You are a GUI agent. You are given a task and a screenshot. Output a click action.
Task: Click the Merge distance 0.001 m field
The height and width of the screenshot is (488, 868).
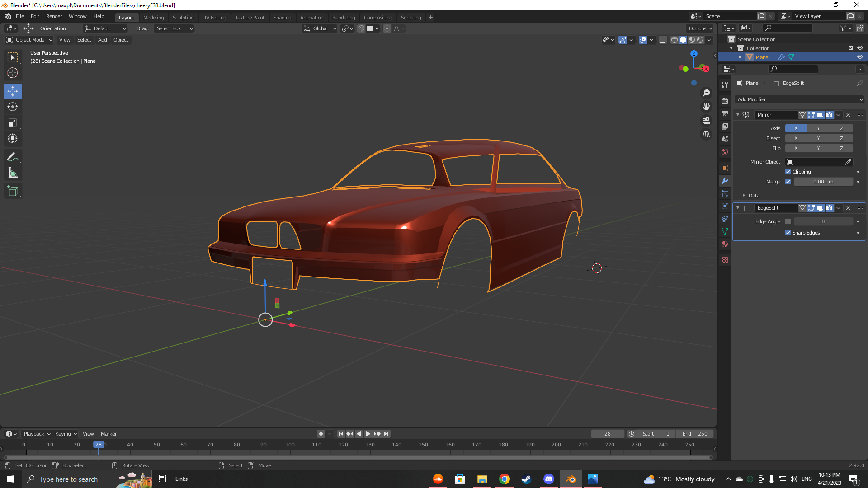823,182
